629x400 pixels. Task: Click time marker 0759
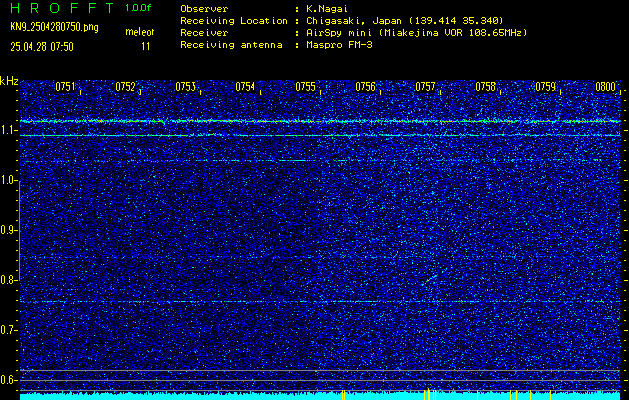[546, 87]
